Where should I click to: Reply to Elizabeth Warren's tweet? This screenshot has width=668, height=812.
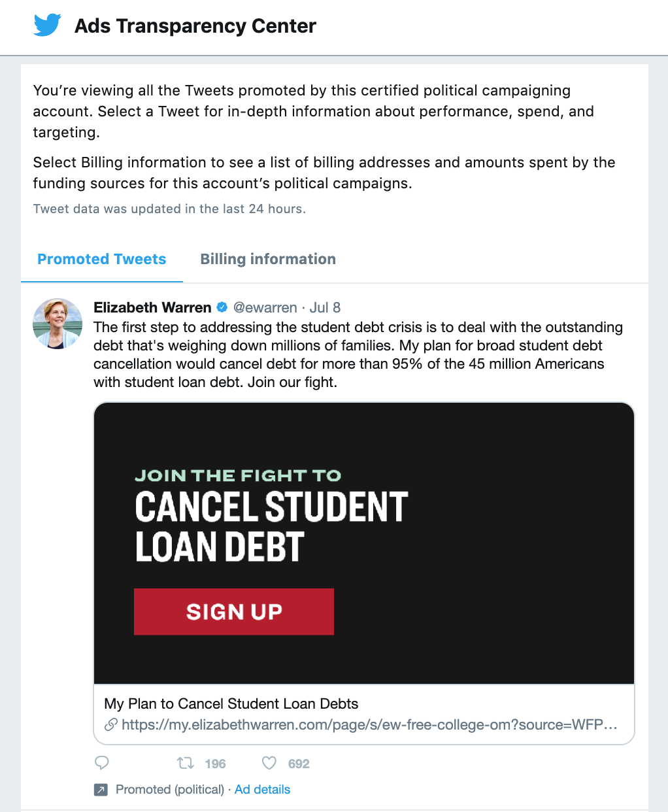[x=102, y=763]
